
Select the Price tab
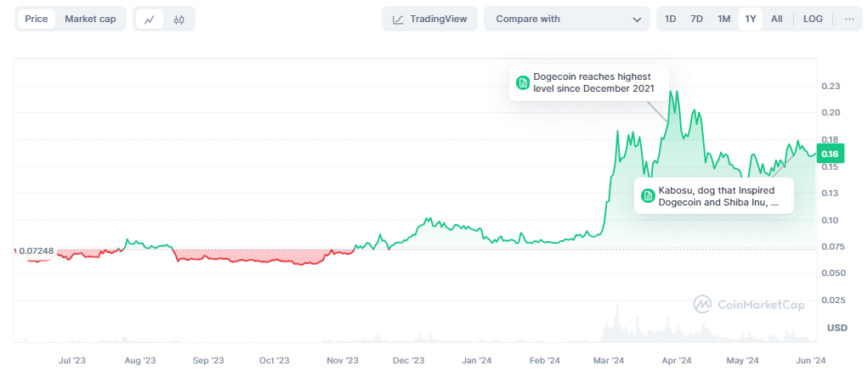(x=37, y=19)
